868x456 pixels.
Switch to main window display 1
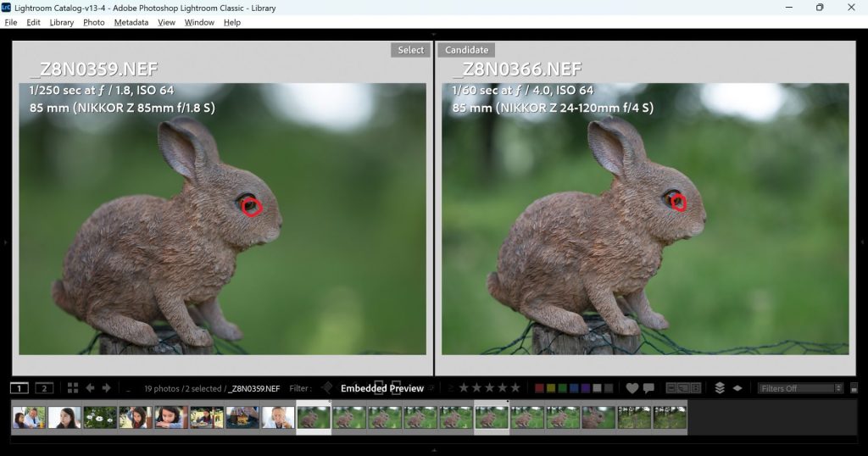click(x=19, y=388)
